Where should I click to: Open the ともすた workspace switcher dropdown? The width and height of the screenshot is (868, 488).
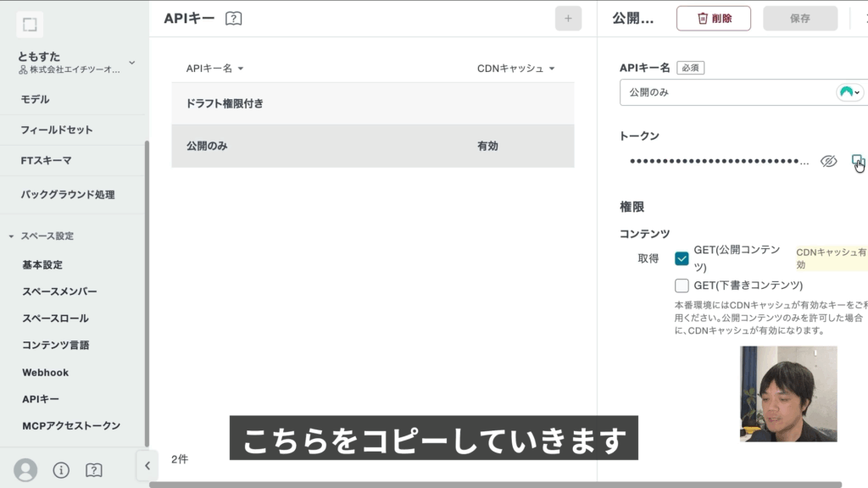pos(131,63)
